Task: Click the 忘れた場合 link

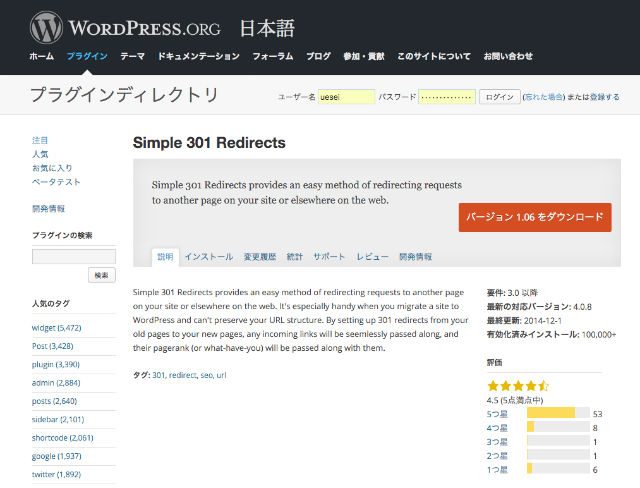Action: 543,97
